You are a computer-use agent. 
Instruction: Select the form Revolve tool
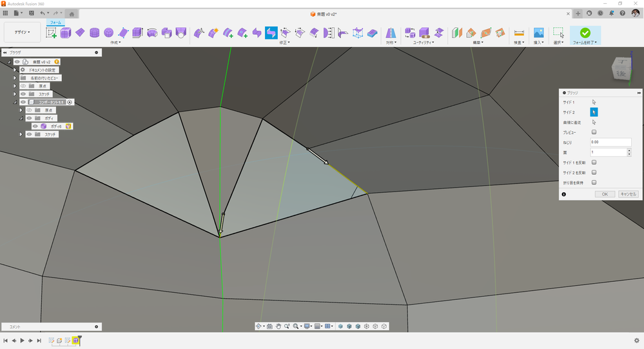(x=152, y=33)
